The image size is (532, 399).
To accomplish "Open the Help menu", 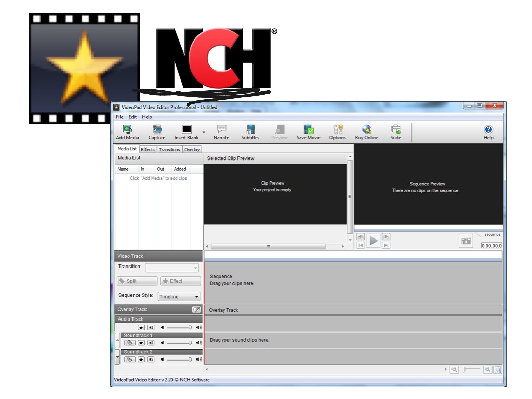I will point(147,117).
